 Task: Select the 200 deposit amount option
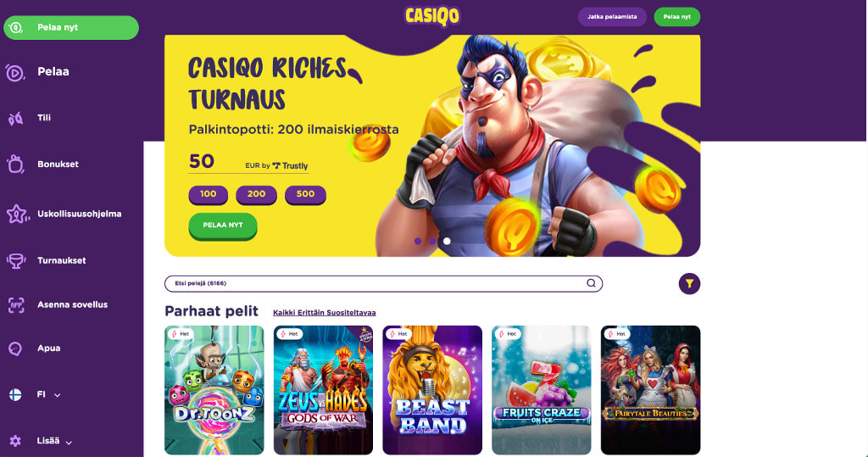256,194
